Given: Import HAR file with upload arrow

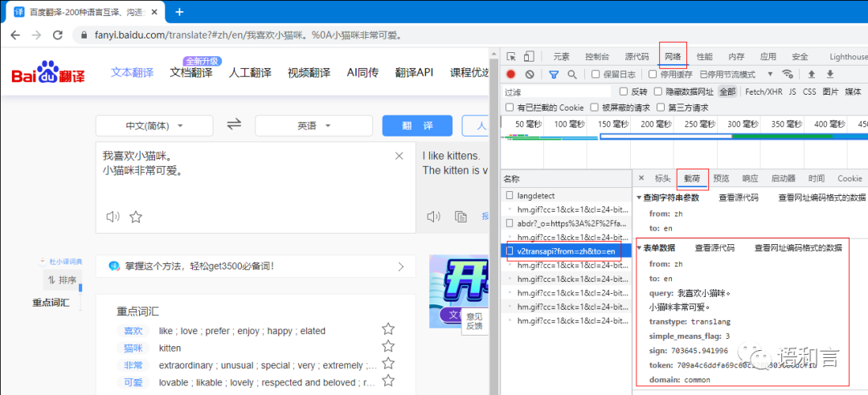Looking at the screenshot, I should pos(812,74).
